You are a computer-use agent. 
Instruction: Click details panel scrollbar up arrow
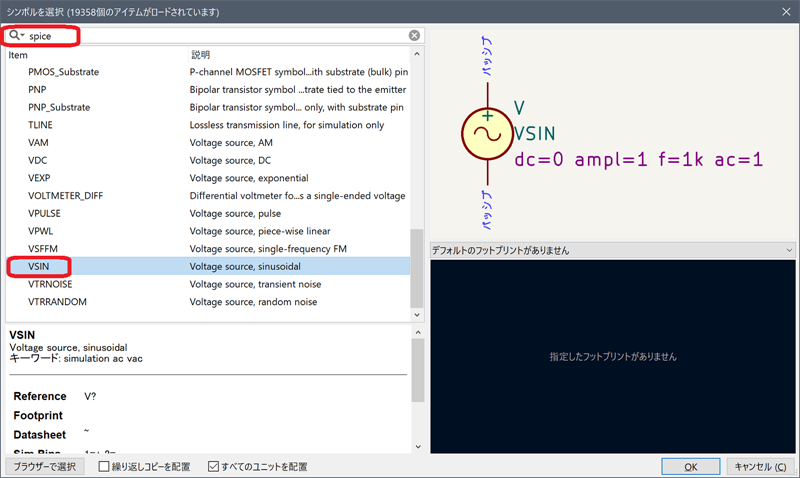click(418, 333)
